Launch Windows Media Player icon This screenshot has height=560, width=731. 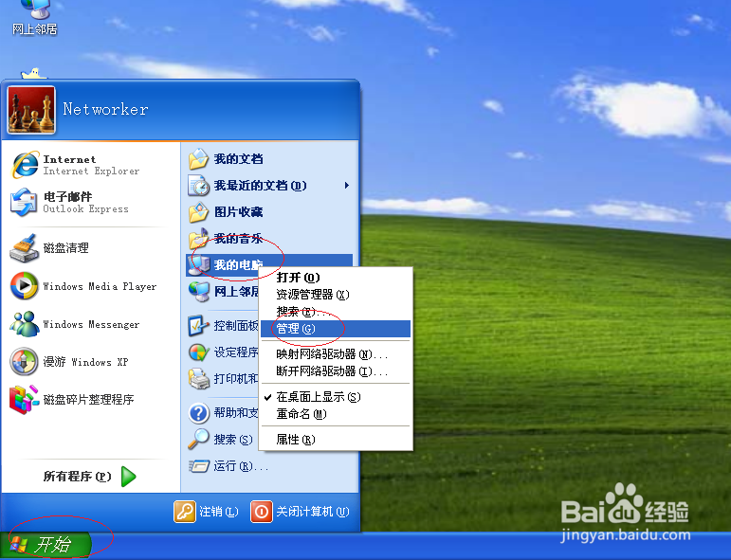(x=25, y=286)
